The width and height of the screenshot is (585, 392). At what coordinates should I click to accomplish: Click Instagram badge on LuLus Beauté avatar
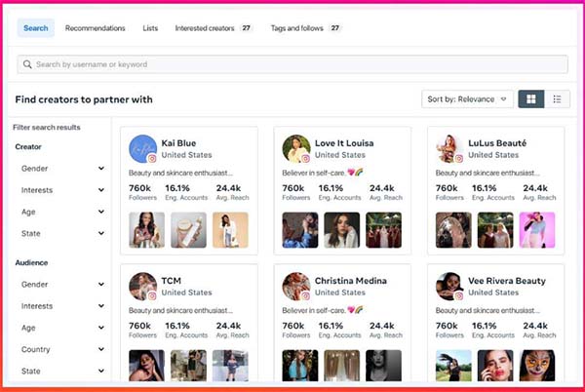tap(459, 159)
